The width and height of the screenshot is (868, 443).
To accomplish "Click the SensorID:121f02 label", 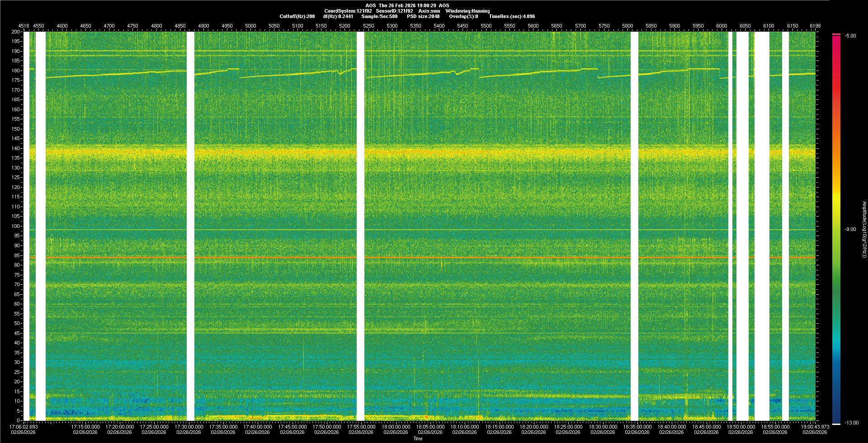I will point(394,11).
